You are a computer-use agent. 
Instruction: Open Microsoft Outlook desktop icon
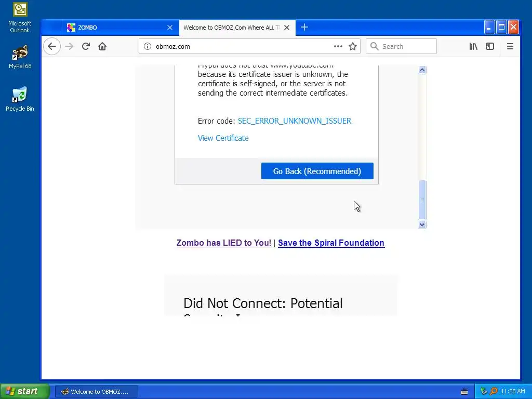[x=20, y=18]
